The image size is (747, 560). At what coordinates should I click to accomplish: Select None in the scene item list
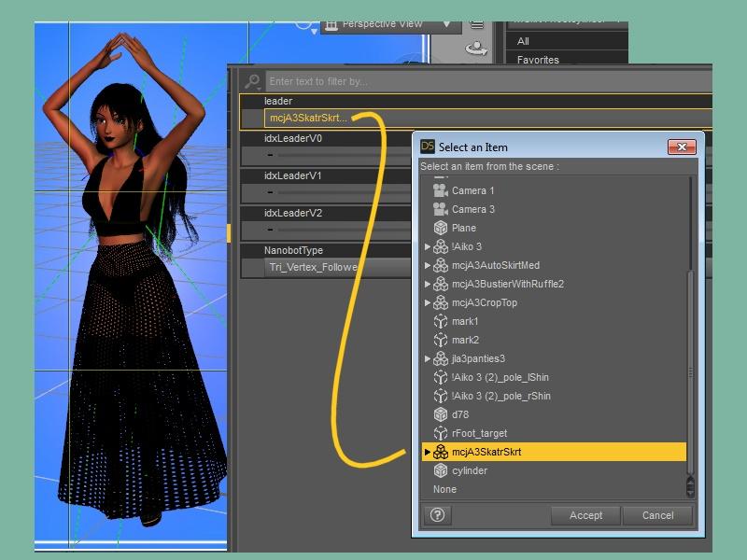point(444,489)
